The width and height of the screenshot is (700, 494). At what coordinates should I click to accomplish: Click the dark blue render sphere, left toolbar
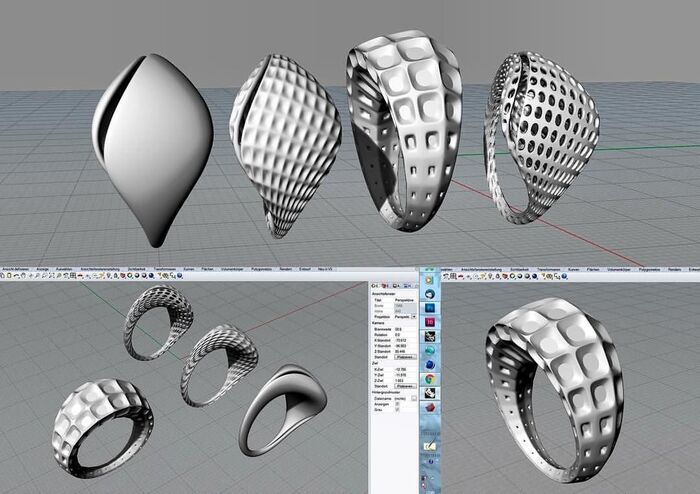pyautogui.click(x=152, y=276)
